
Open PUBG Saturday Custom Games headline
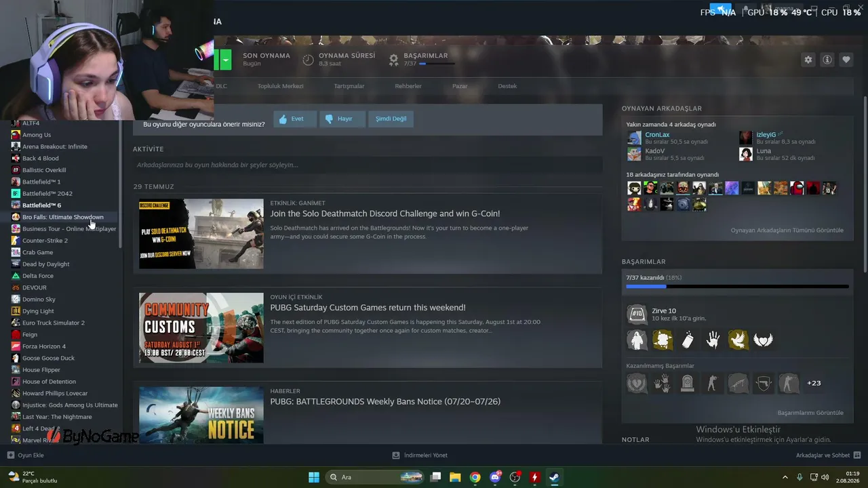point(368,308)
